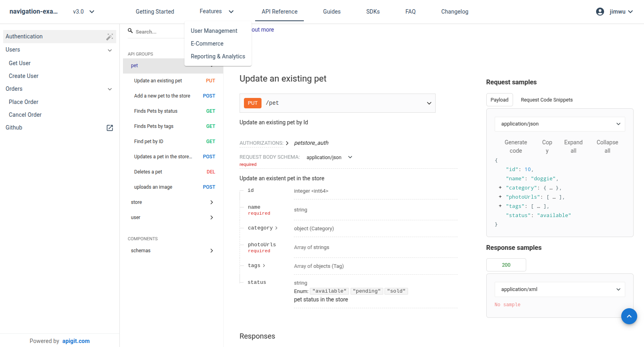Select Updates a pet in the store POST

pos(173,157)
